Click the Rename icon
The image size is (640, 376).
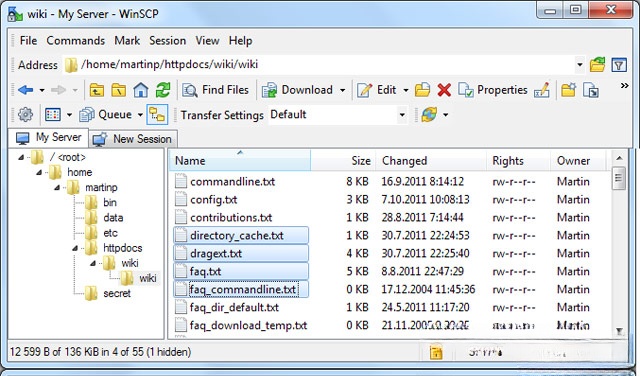pos(542,90)
